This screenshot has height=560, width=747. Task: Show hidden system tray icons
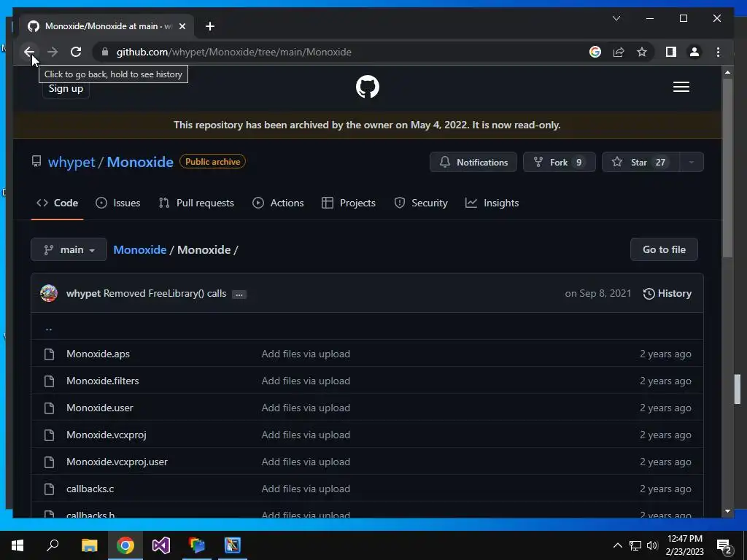coord(617,545)
